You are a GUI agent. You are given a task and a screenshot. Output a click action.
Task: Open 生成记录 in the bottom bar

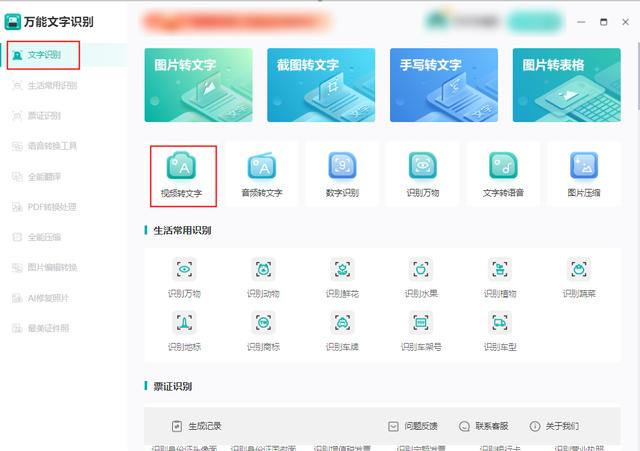click(x=197, y=426)
